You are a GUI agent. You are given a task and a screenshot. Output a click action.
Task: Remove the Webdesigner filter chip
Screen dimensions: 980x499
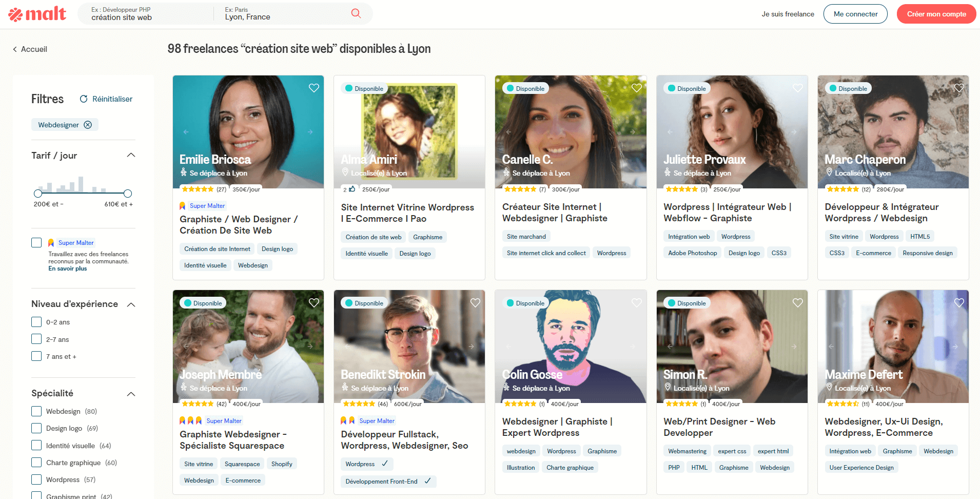coord(88,125)
